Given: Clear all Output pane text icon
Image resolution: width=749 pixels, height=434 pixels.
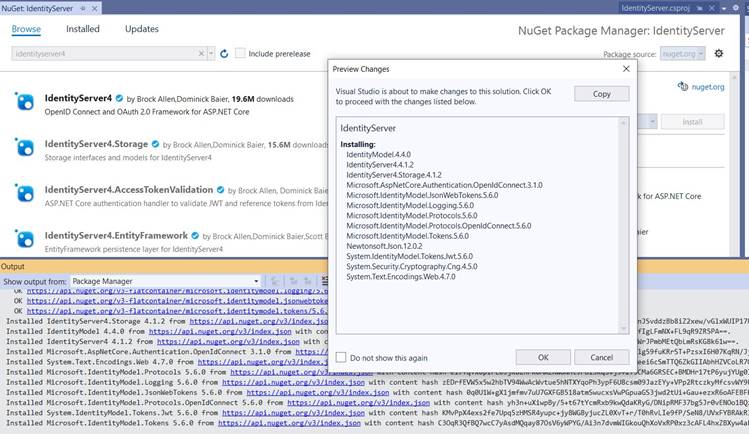Looking at the screenshot, I should pos(325,281).
